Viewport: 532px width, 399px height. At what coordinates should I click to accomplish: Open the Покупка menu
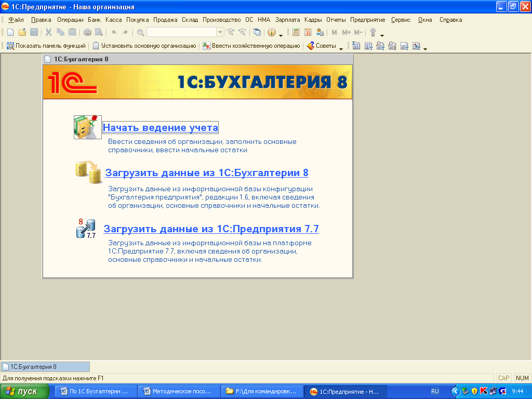tap(137, 20)
